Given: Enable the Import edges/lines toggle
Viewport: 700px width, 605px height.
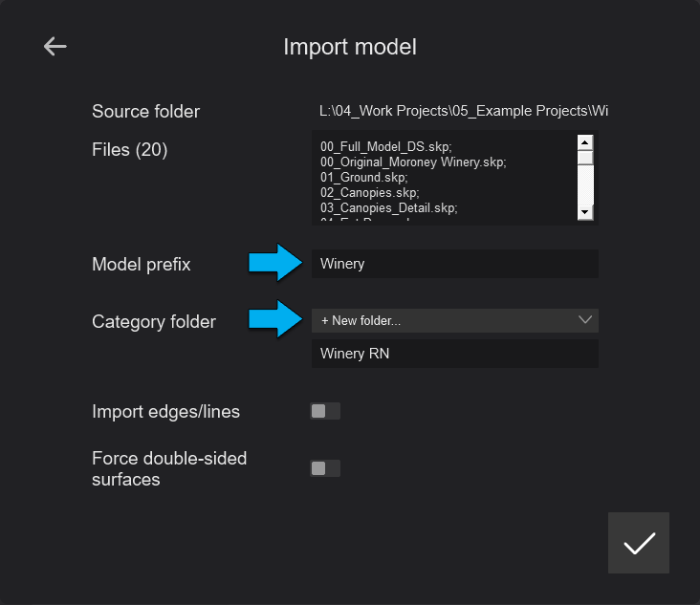Looking at the screenshot, I should [324, 411].
